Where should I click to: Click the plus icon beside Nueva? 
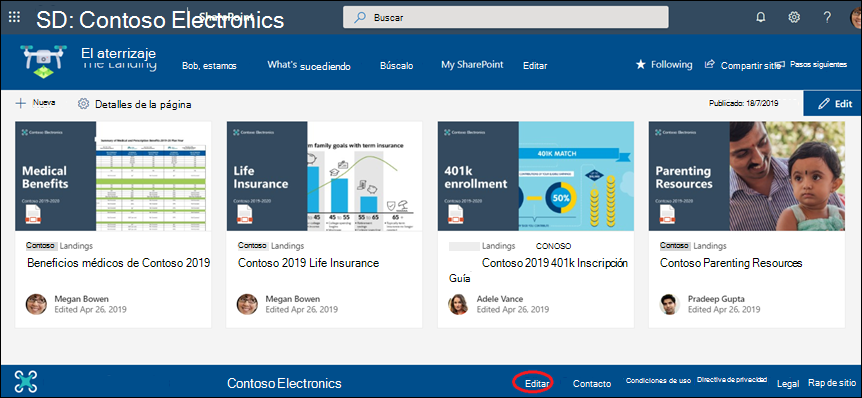[20, 103]
